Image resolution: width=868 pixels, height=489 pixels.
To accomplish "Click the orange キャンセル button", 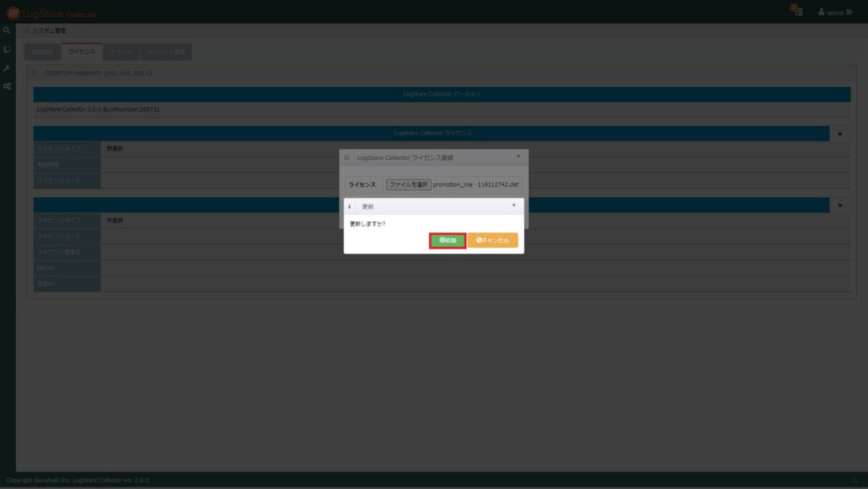I will coord(493,240).
